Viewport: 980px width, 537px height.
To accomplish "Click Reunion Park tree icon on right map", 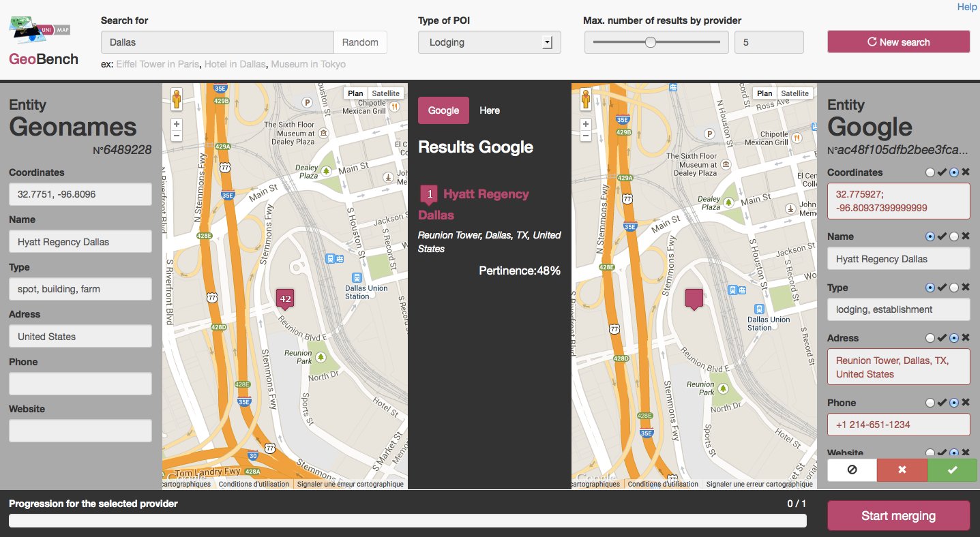I will pyautogui.click(x=724, y=388).
